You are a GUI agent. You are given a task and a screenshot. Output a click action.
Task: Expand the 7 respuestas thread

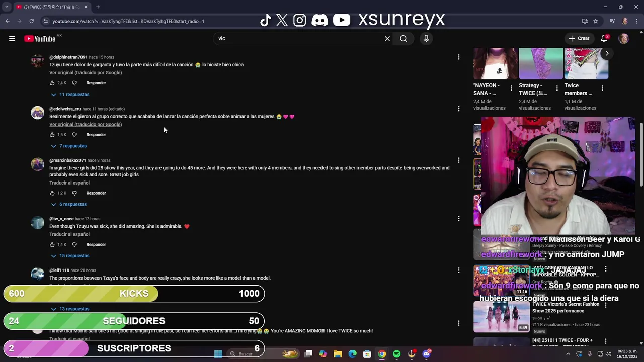(68, 146)
